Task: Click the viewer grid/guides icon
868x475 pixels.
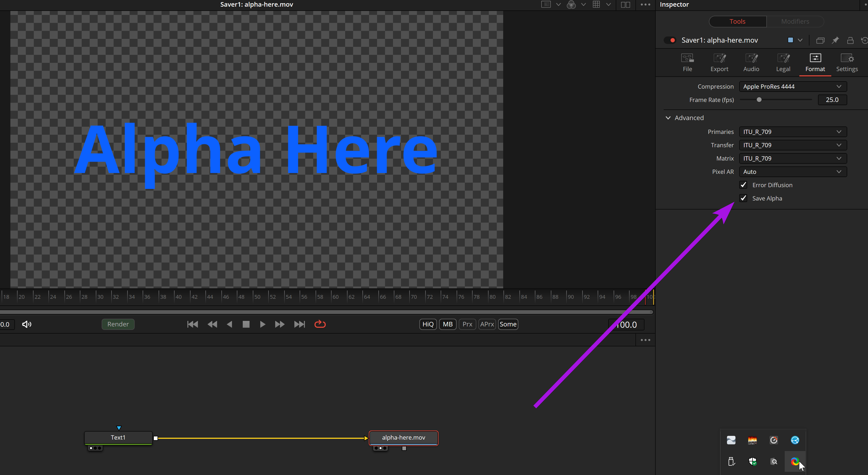Action: click(596, 5)
